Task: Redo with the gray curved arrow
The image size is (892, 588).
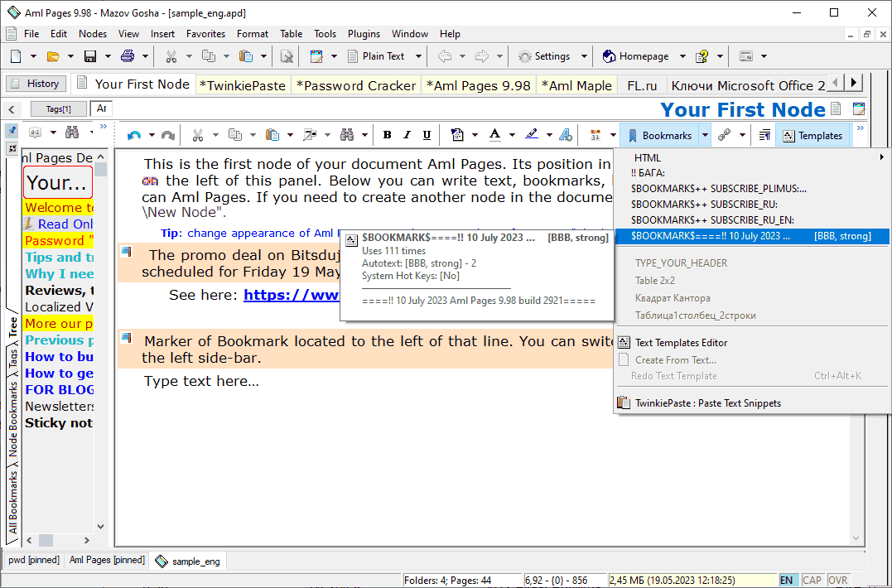Action: coord(168,135)
